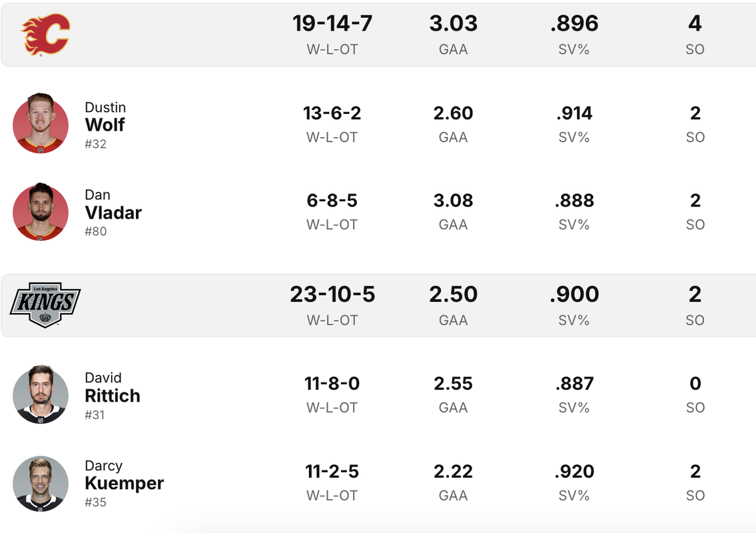The height and width of the screenshot is (533, 756).
Task: Click the Flames 19-14-7 team record
Action: click(332, 23)
